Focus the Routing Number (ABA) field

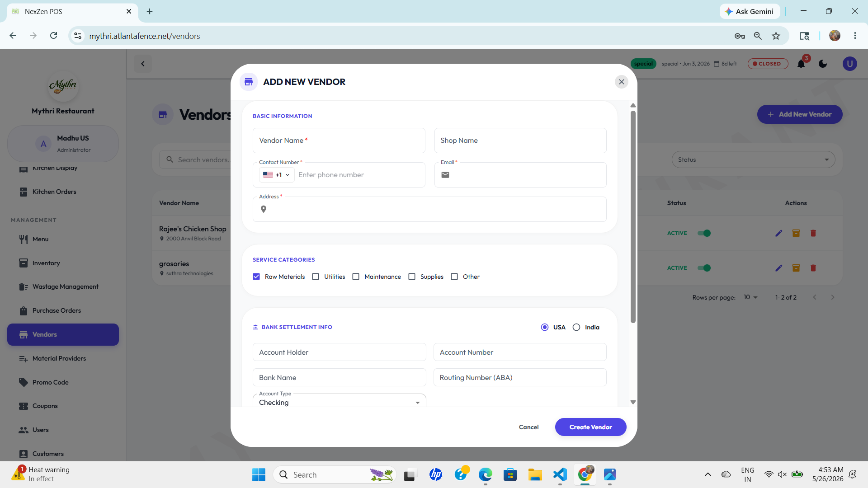pyautogui.click(x=520, y=377)
